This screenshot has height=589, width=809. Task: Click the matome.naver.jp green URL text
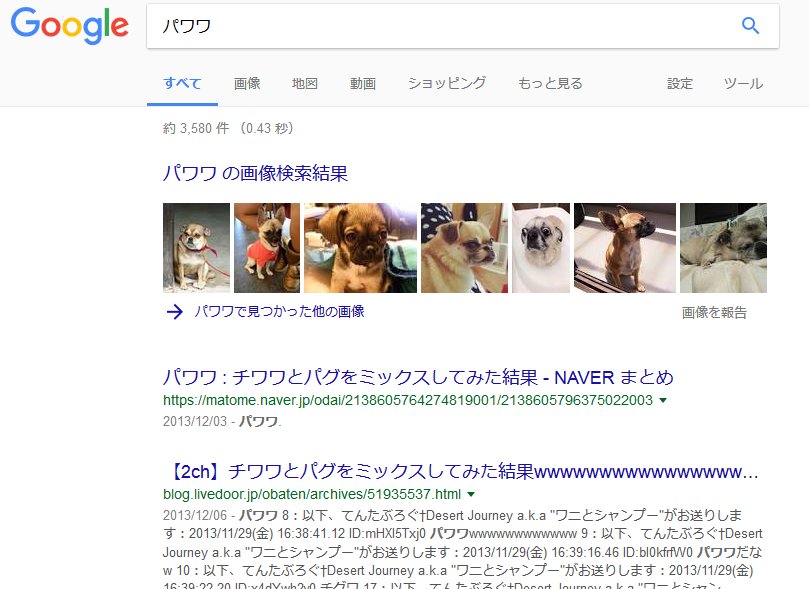coord(408,400)
